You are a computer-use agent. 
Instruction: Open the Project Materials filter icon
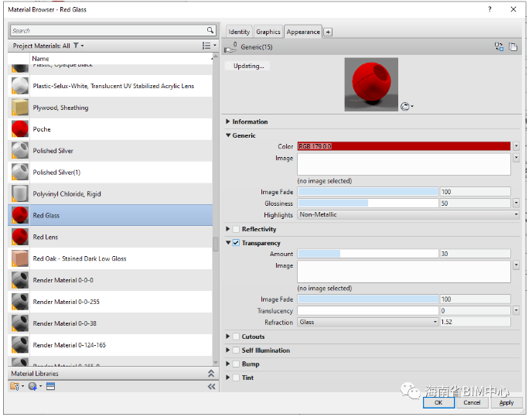coord(77,46)
